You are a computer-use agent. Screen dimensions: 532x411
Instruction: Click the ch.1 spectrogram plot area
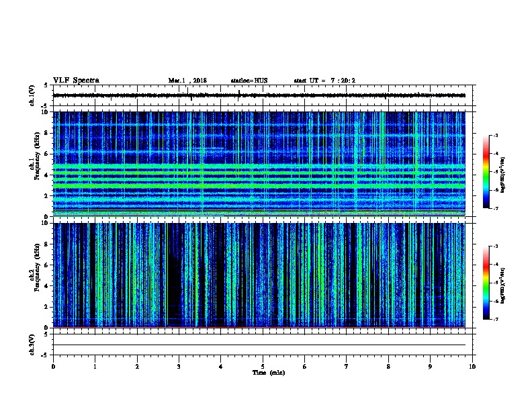259,164
